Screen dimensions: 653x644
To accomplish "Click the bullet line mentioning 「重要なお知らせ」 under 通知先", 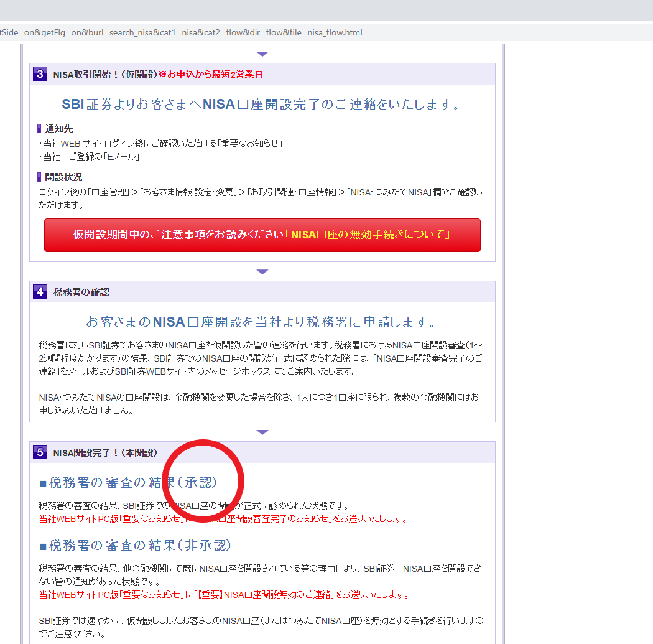I will [160, 144].
